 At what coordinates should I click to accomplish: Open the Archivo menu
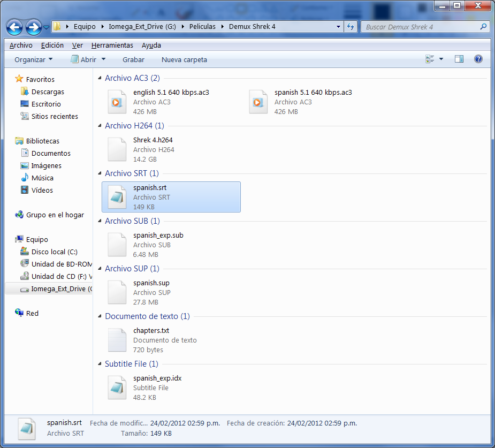(21, 45)
